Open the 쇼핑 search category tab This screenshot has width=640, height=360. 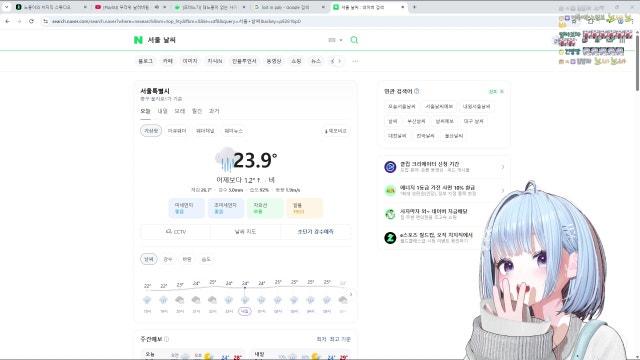coord(296,61)
